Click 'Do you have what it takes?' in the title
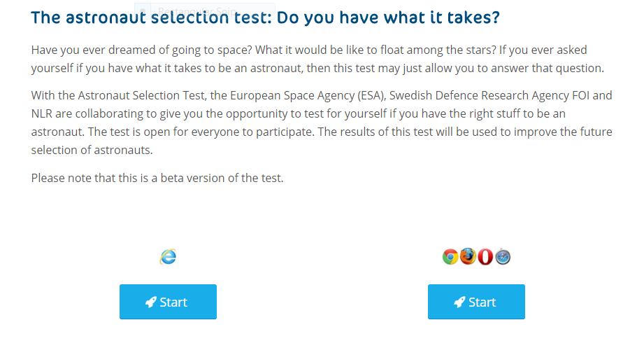Image resolution: width=644 pixels, height=348 pixels. click(x=388, y=18)
